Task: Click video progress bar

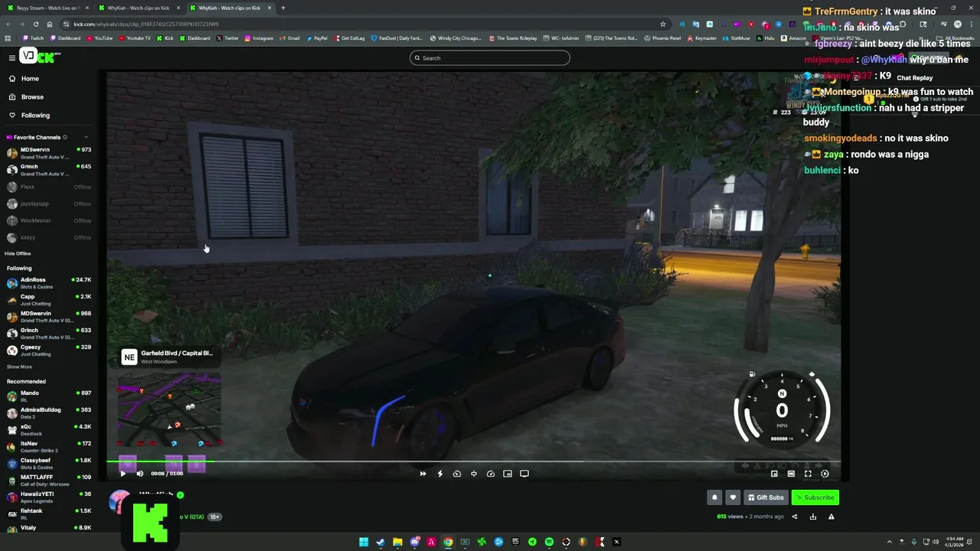Action: click(x=473, y=461)
